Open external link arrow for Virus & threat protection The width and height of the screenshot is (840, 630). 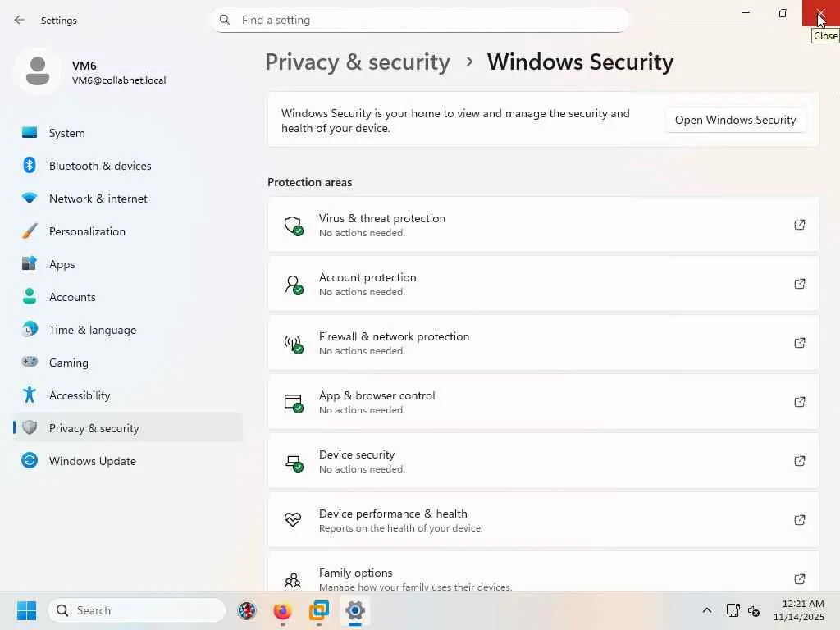click(x=799, y=225)
